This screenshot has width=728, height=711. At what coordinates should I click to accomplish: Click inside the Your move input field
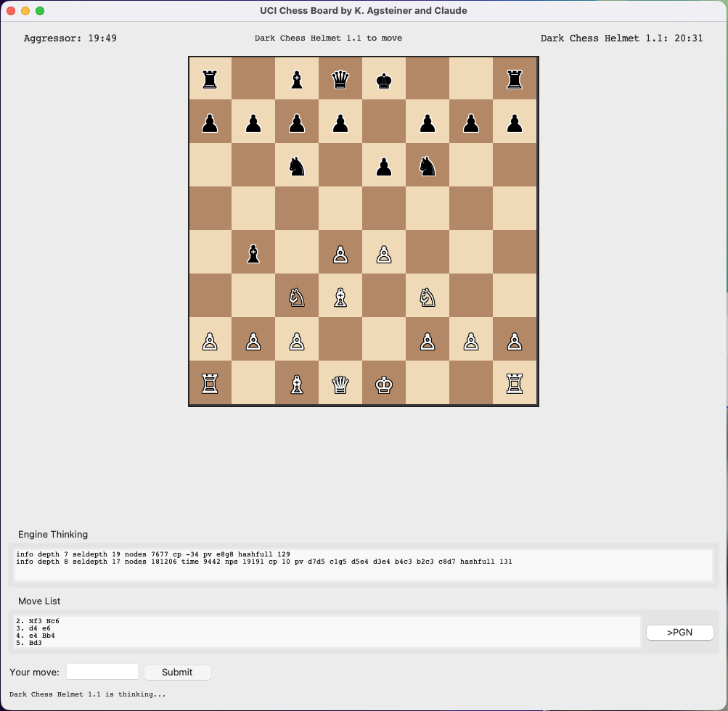pyautogui.click(x=102, y=671)
